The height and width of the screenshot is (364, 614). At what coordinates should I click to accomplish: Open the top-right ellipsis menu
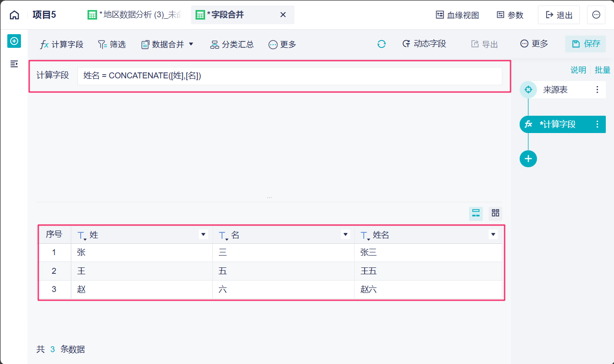pyautogui.click(x=596, y=15)
